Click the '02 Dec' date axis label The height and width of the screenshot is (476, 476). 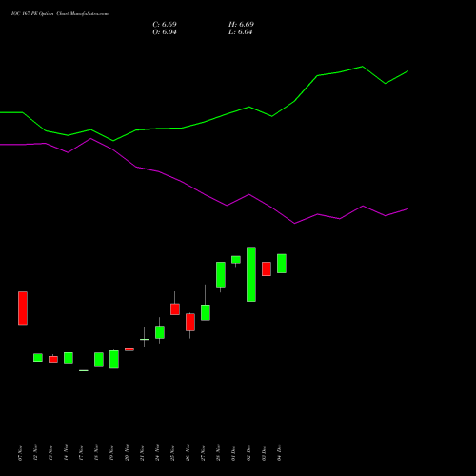248,453
